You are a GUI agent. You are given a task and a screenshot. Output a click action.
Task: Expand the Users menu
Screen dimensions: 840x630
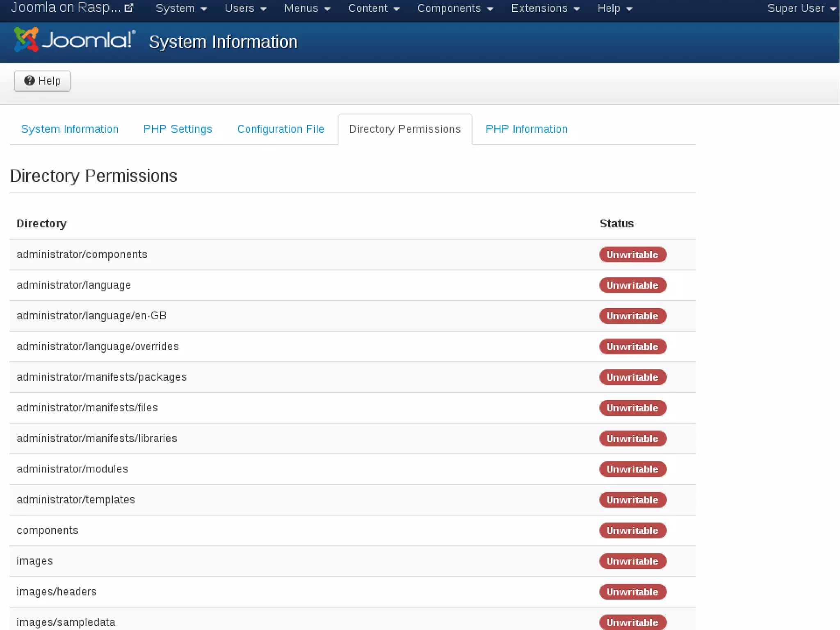click(245, 8)
